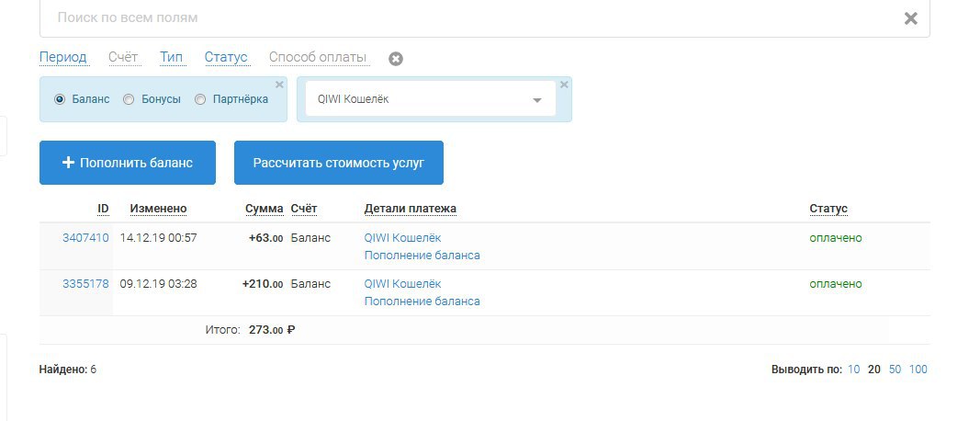Reset all filters with round X icon
The image size is (980, 421).
point(396,59)
